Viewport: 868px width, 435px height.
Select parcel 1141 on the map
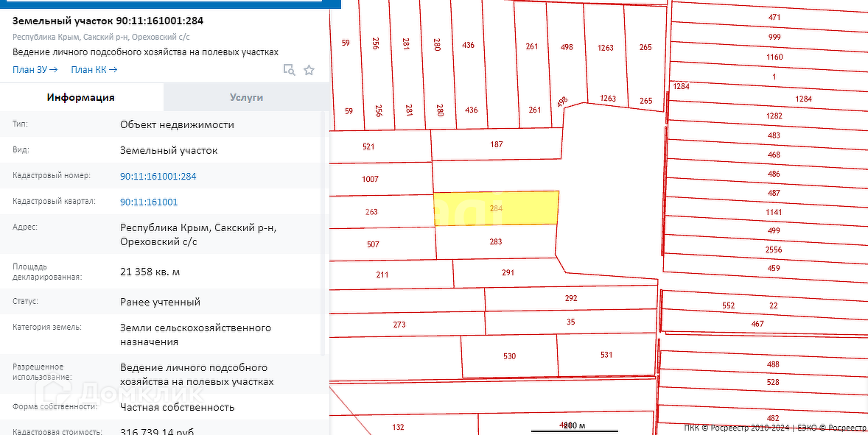(774, 212)
